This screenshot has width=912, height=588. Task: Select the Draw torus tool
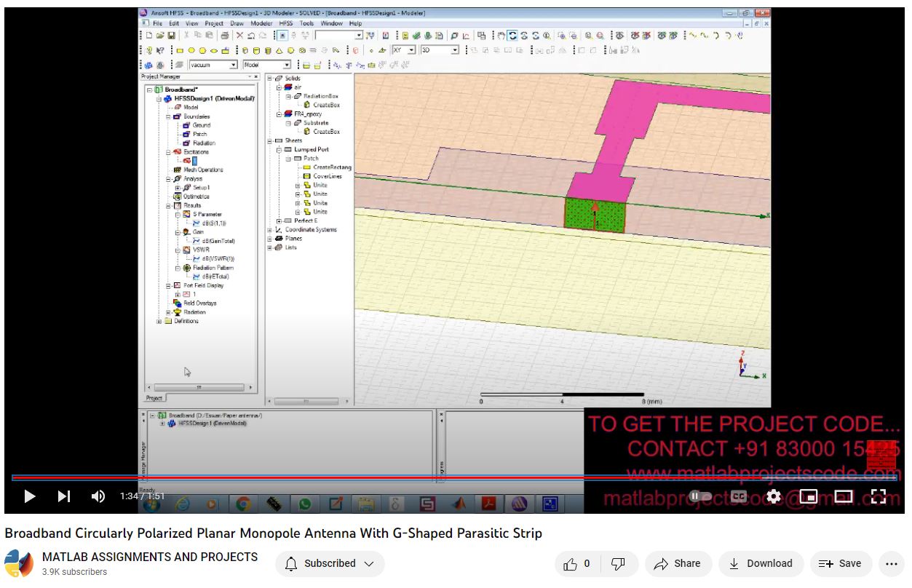302,51
